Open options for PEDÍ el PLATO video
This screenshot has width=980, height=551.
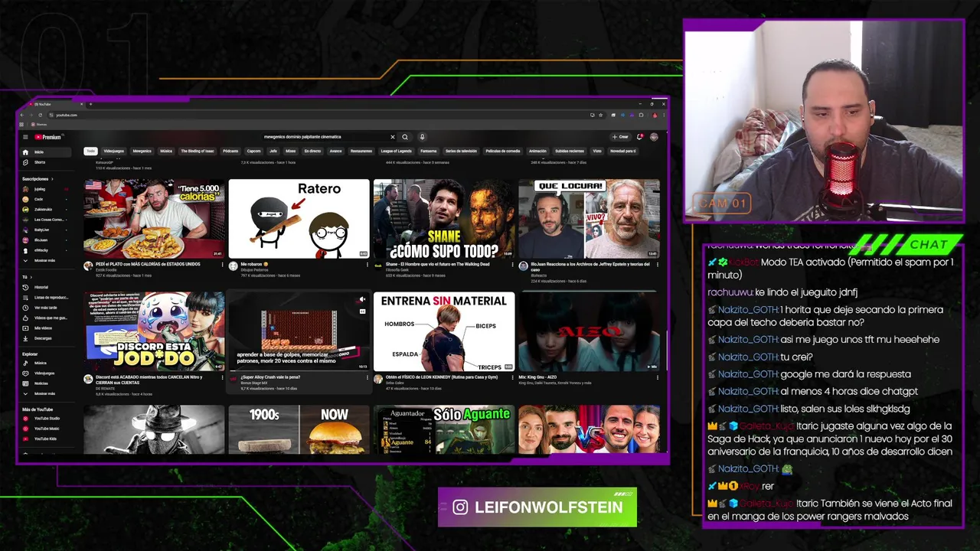(x=222, y=266)
